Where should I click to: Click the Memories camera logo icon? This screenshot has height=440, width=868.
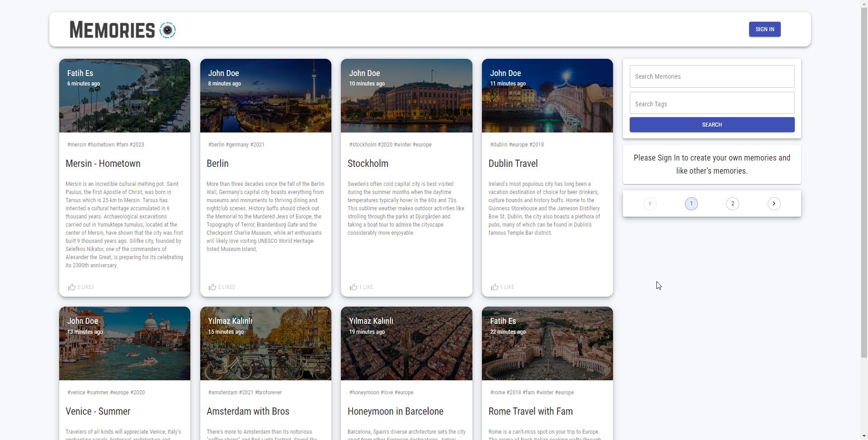click(x=168, y=30)
